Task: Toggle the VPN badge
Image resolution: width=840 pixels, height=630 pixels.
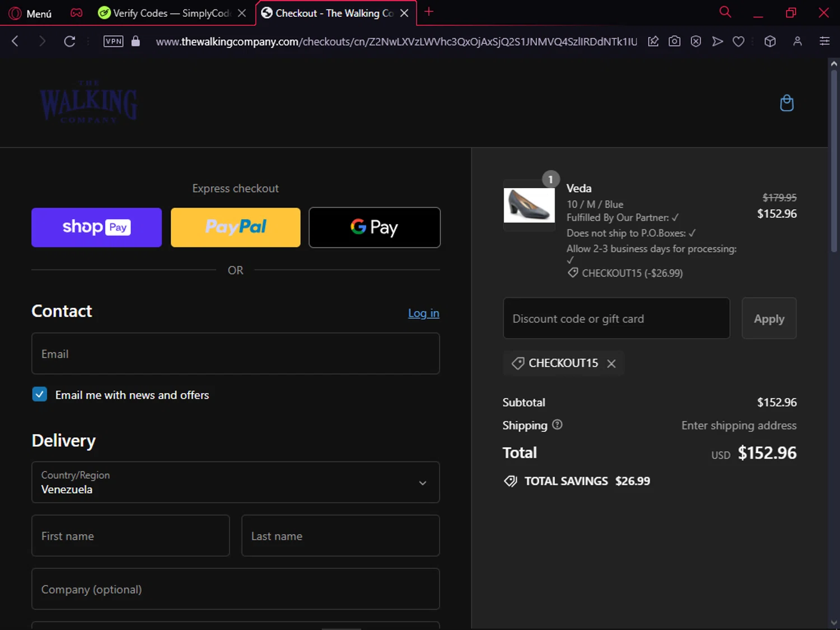Action: click(x=114, y=41)
